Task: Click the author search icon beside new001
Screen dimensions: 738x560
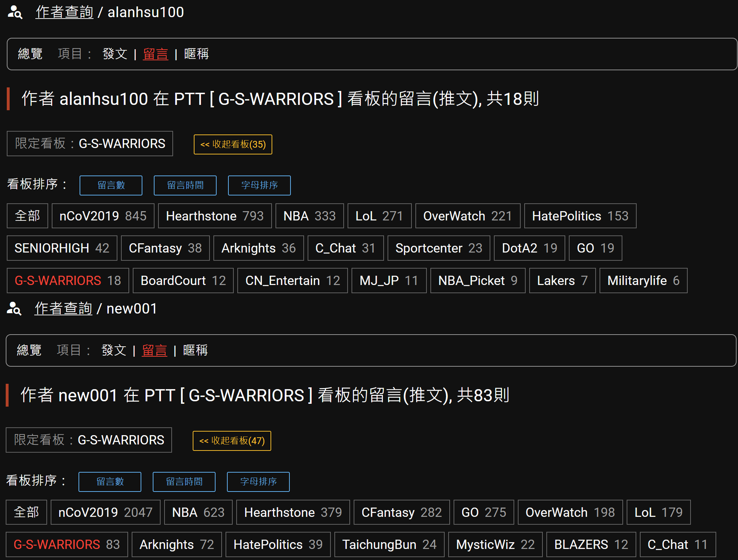Action: [14, 309]
